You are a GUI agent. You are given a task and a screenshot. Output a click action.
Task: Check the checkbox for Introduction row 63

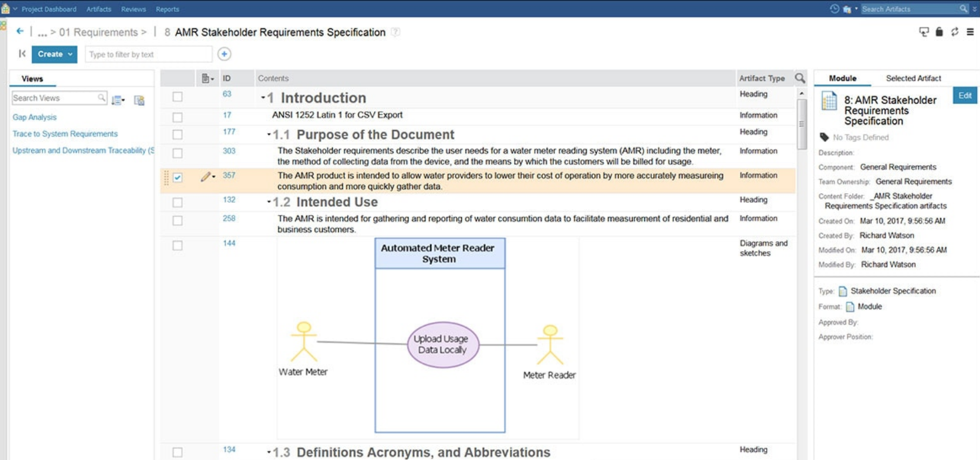(178, 97)
